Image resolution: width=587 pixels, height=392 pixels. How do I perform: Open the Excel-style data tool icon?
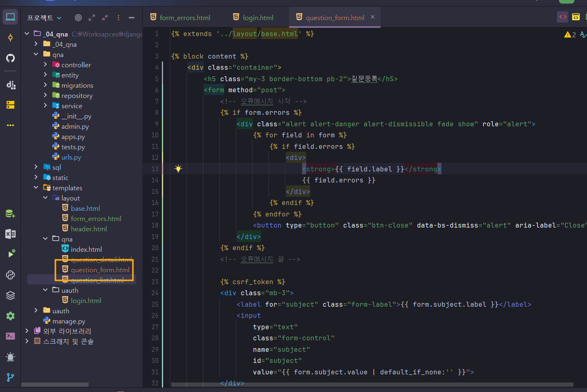pos(11,234)
